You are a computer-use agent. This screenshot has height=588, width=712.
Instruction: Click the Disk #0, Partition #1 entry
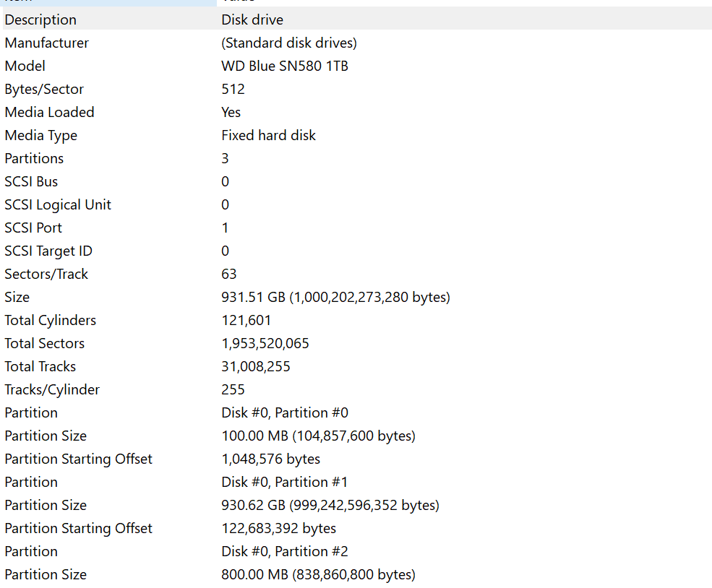coord(285,482)
